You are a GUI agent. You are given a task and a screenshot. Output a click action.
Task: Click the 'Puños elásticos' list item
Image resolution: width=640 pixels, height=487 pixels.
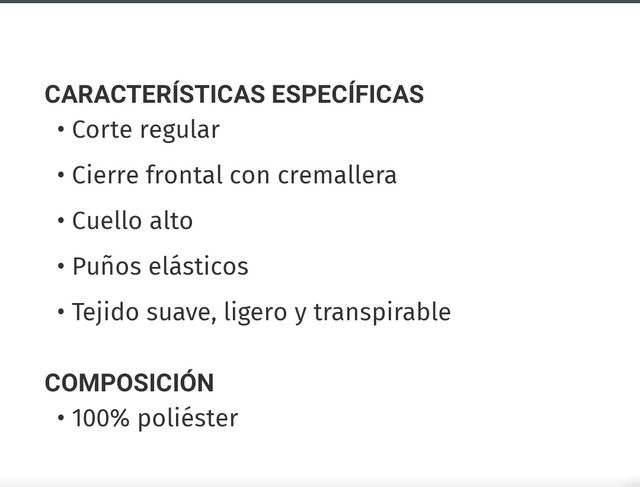point(160,267)
